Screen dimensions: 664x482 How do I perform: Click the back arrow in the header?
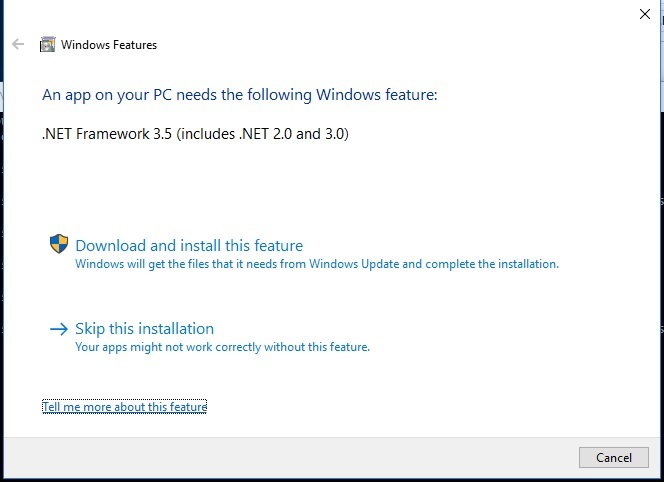(x=18, y=44)
